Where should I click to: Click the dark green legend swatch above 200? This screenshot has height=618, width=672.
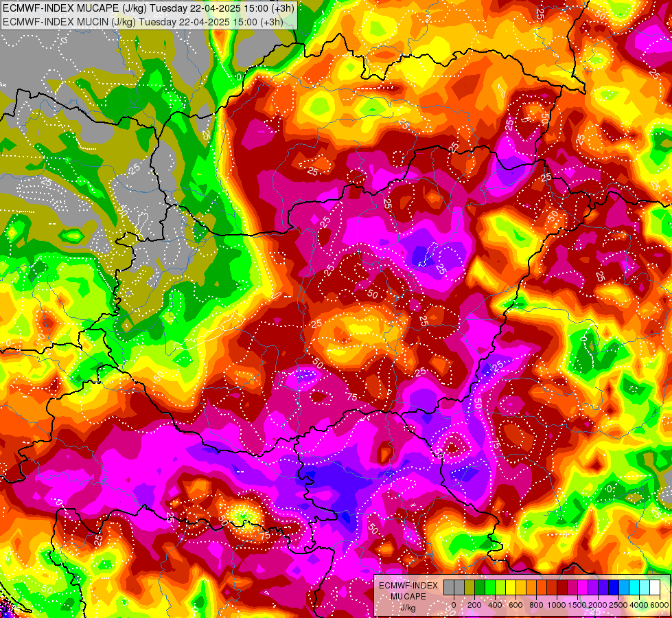point(480,587)
